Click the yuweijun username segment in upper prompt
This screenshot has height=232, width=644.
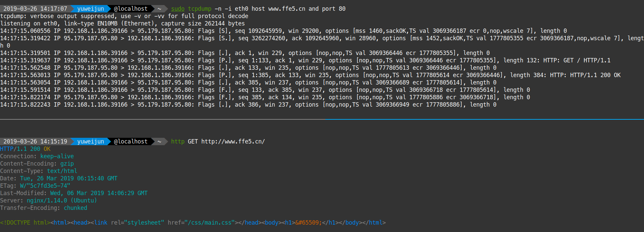click(x=91, y=9)
